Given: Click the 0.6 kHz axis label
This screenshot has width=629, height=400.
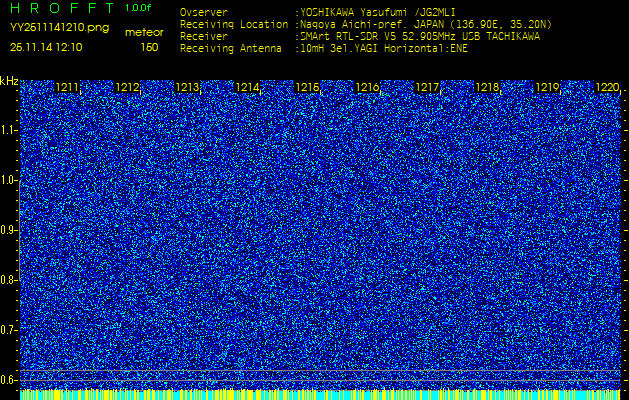Looking at the screenshot, I should (x=7, y=380).
